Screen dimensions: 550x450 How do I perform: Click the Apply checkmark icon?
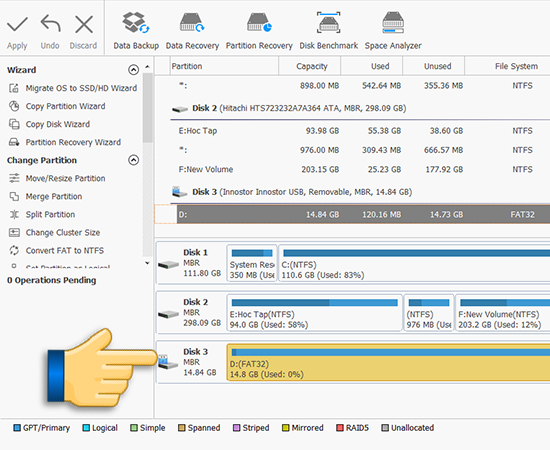(17, 25)
